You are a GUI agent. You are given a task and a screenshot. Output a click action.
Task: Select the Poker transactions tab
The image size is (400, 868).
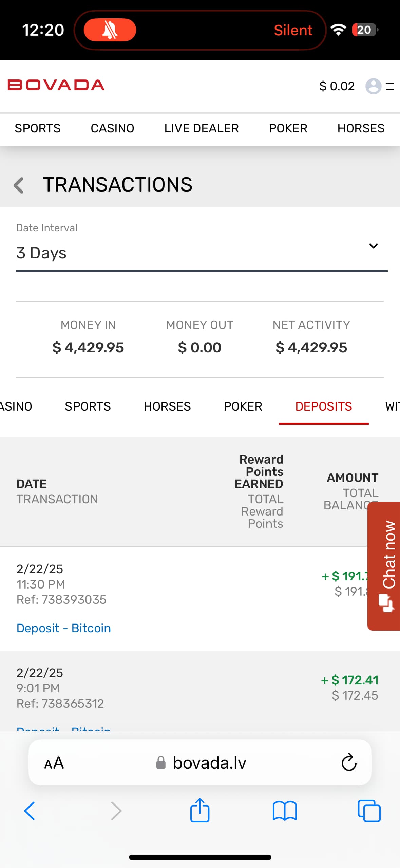click(x=243, y=406)
